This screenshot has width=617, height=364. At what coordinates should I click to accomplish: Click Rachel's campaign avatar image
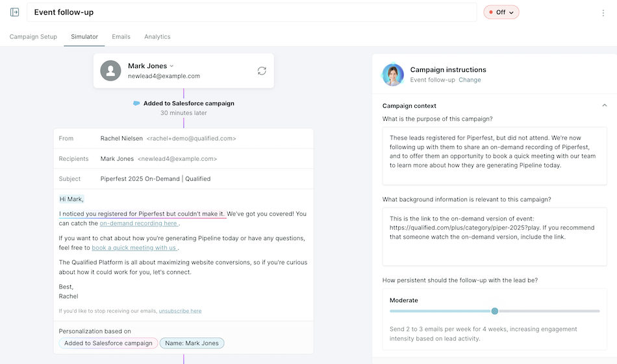pyautogui.click(x=393, y=75)
